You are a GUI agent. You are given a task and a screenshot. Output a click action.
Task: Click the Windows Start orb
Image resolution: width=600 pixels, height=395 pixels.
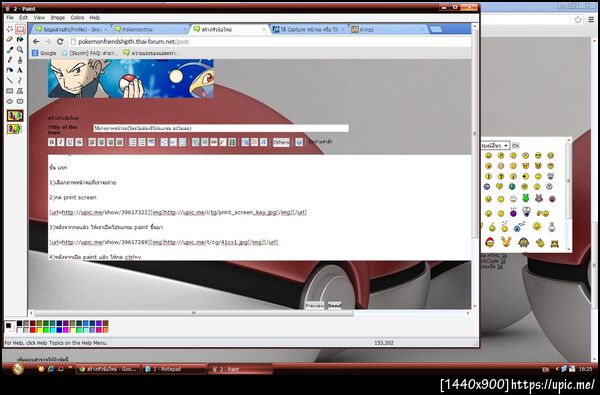click(x=18, y=369)
